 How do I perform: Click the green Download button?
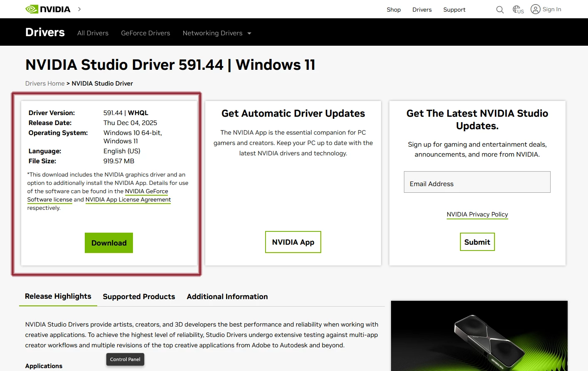coord(109,243)
